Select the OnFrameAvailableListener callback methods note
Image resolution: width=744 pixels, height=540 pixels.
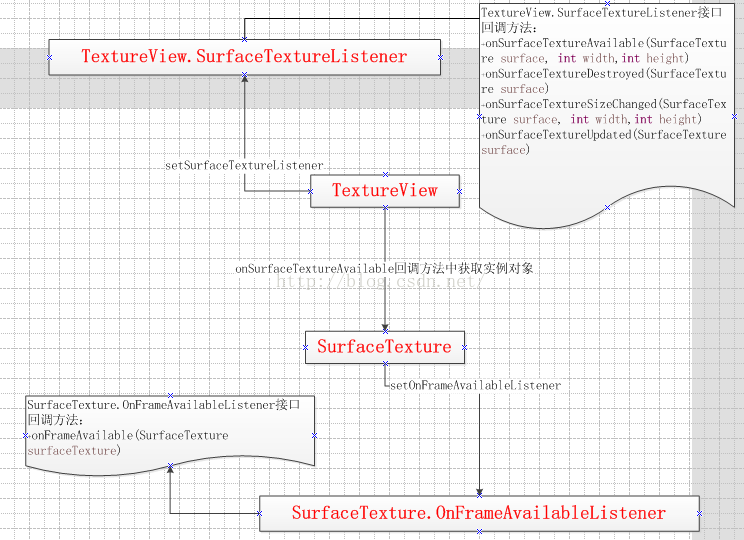170,435
